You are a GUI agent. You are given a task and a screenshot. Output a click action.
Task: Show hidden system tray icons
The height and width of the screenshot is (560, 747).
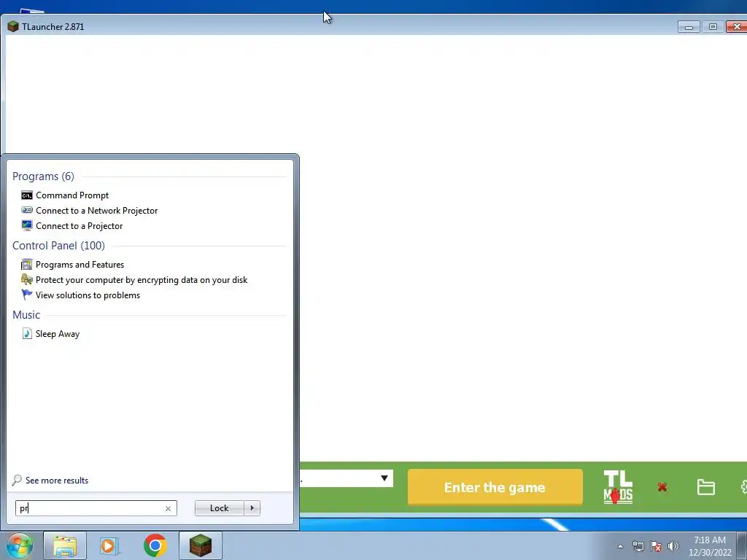620,546
